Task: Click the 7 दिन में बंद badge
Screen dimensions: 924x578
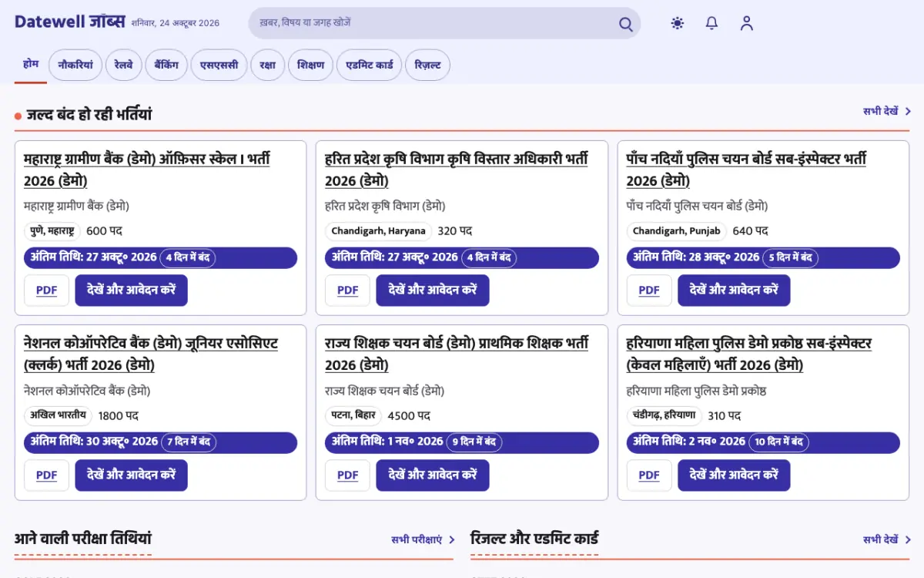Action: 189,442
